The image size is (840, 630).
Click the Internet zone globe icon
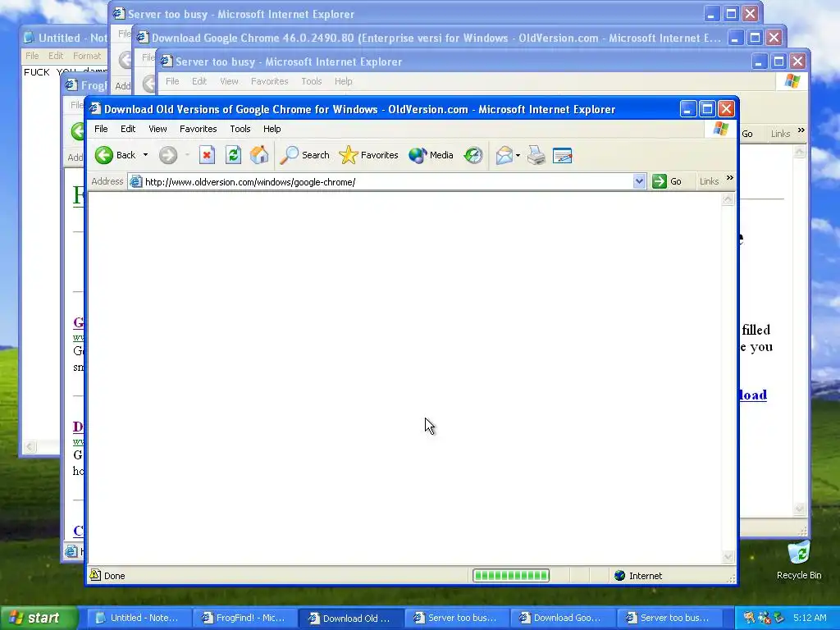[x=620, y=575]
